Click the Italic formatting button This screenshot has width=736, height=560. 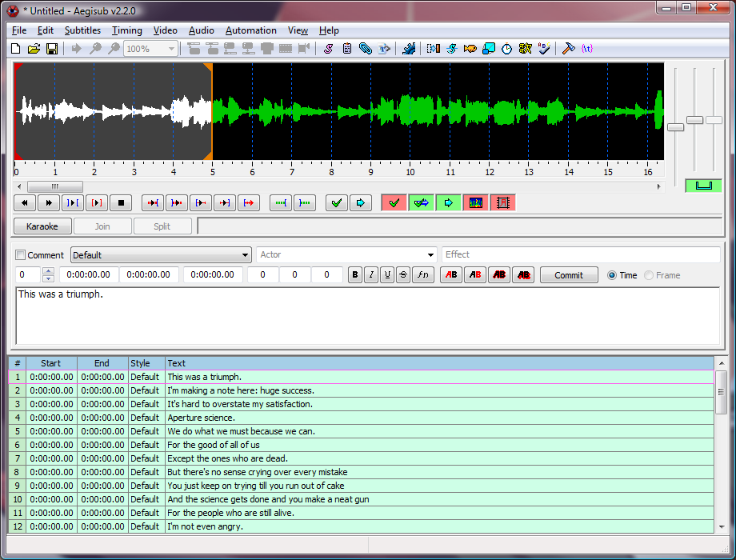click(371, 275)
